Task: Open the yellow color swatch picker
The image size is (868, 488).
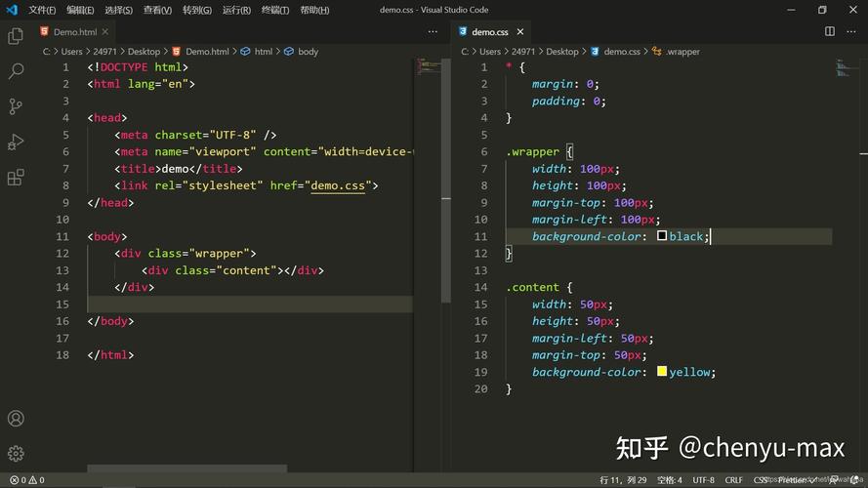Action: pyautogui.click(x=662, y=371)
